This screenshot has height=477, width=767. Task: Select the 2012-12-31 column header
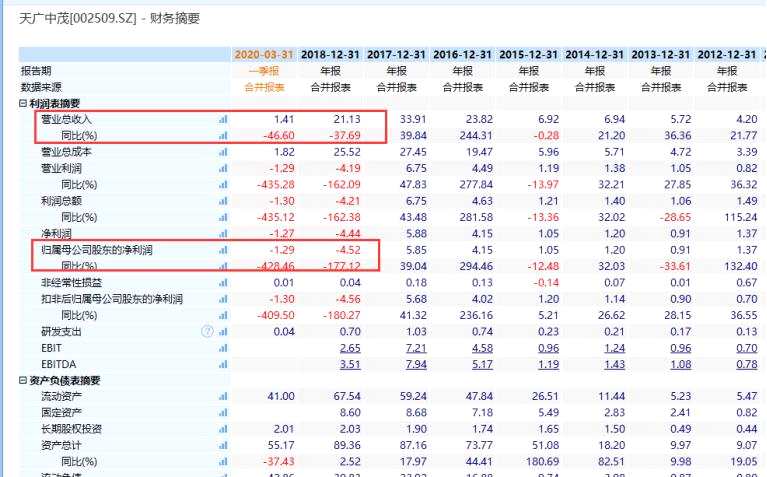point(727,54)
